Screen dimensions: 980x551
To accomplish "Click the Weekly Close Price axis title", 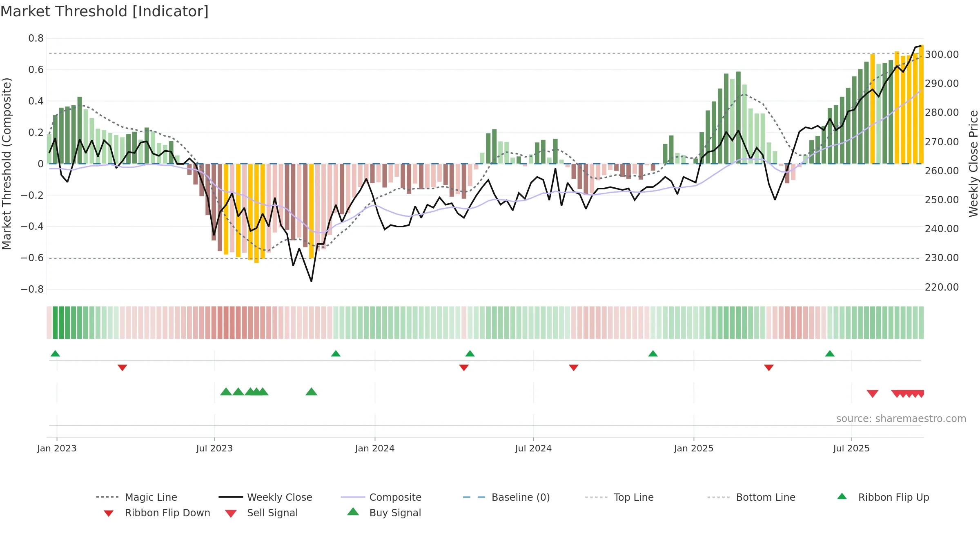I will pyautogui.click(x=973, y=163).
